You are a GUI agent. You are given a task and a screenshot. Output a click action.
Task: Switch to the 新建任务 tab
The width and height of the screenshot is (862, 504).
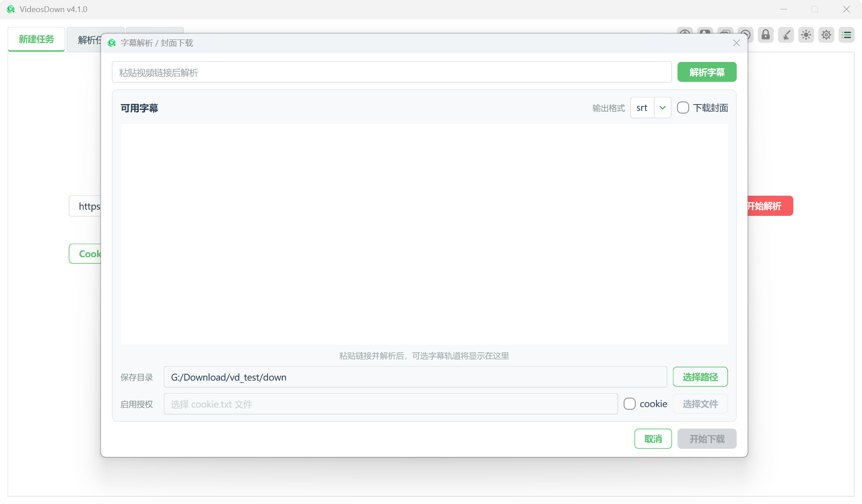click(x=36, y=39)
